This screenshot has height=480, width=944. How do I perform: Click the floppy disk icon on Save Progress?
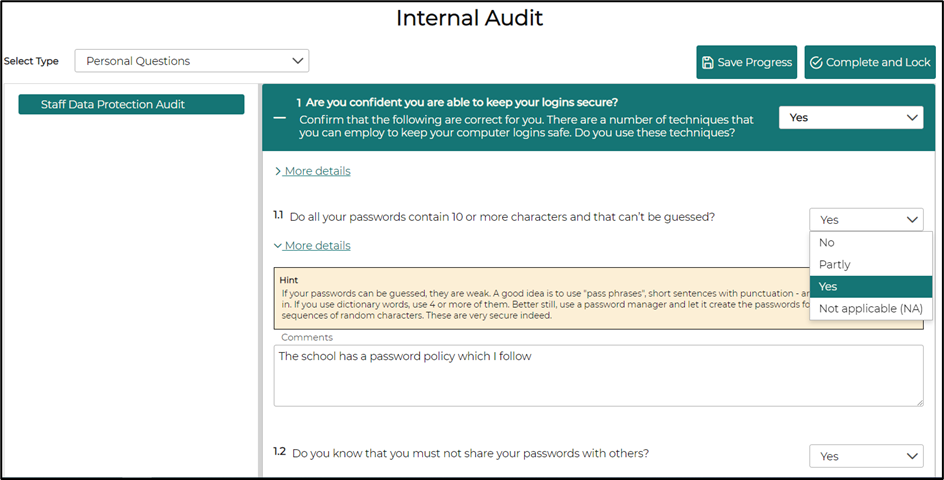click(708, 63)
